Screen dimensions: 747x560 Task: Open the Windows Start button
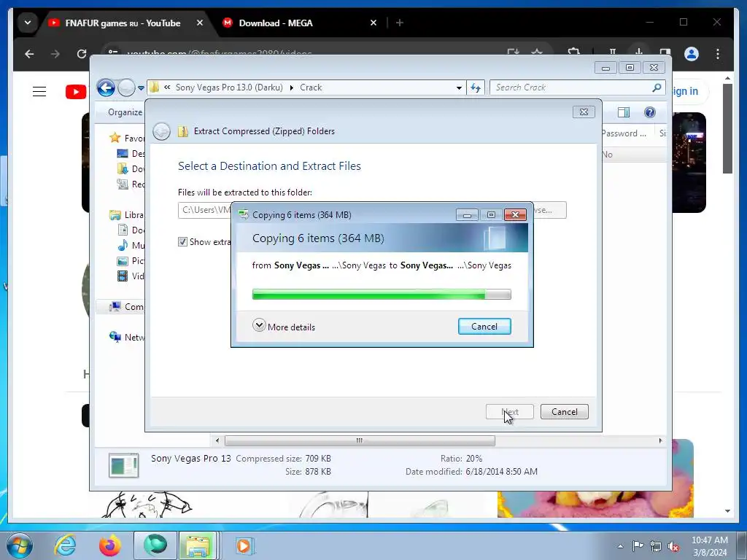point(20,545)
